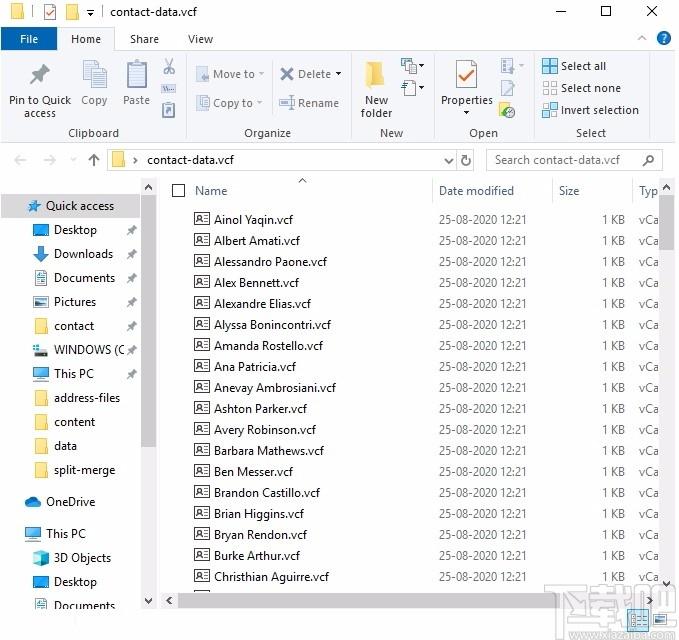Toggle the select-all checkbox beside Name
The width and height of the screenshot is (679, 640).
pyautogui.click(x=178, y=191)
